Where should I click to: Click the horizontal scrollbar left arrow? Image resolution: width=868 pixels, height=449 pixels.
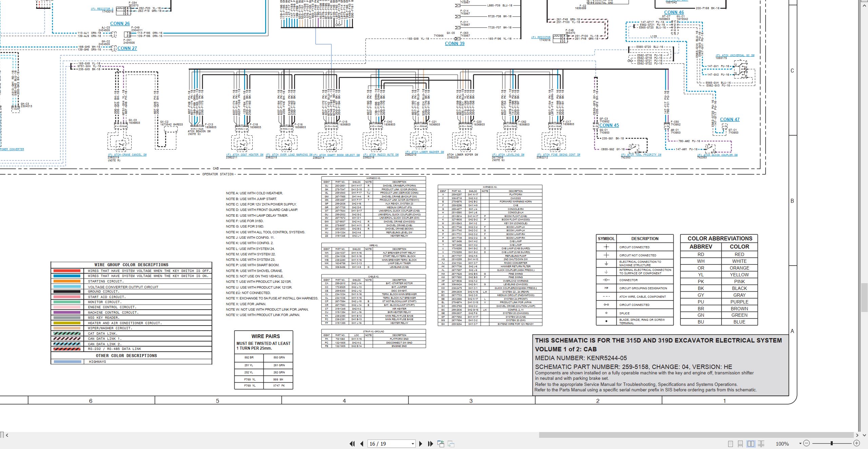tap(7, 435)
